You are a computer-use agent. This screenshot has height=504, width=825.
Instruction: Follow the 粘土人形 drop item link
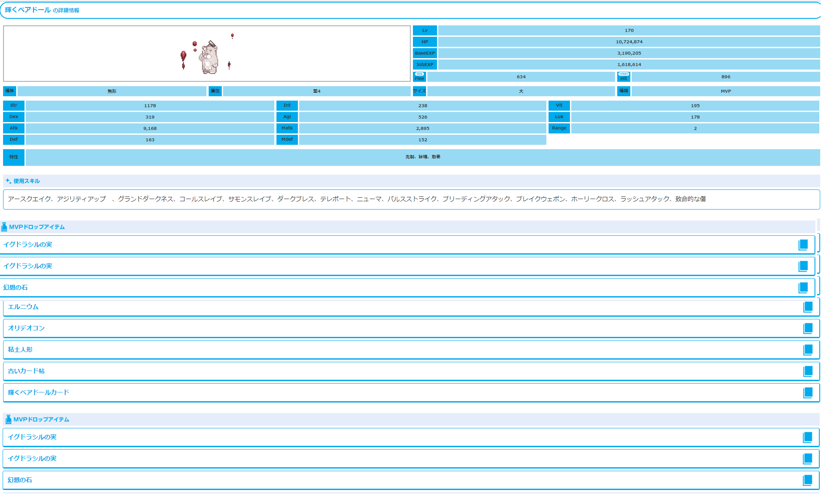[20, 350]
